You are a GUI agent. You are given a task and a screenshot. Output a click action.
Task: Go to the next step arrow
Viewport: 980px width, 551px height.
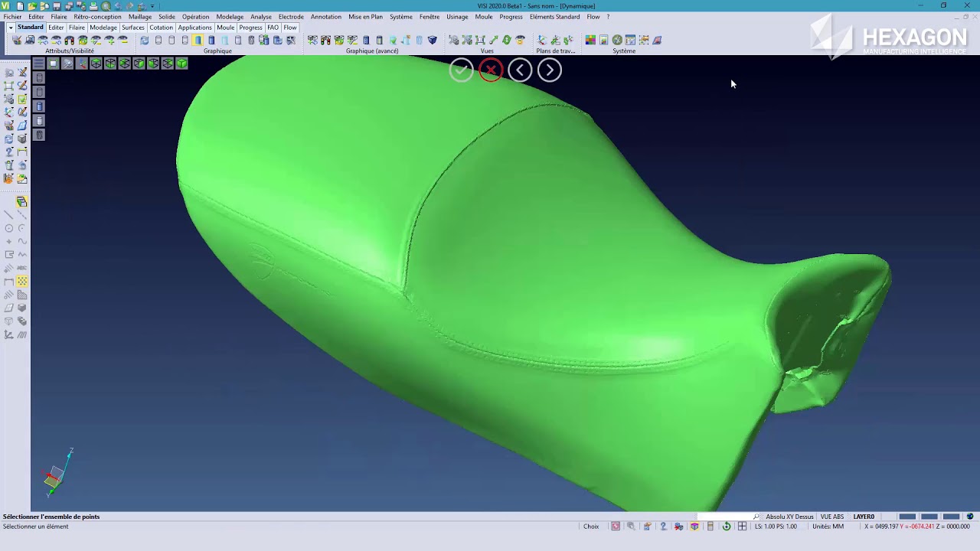(x=549, y=70)
